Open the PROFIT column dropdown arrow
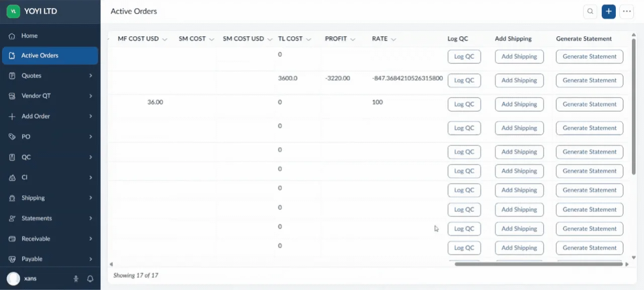The height and width of the screenshot is (290, 644). 353,39
